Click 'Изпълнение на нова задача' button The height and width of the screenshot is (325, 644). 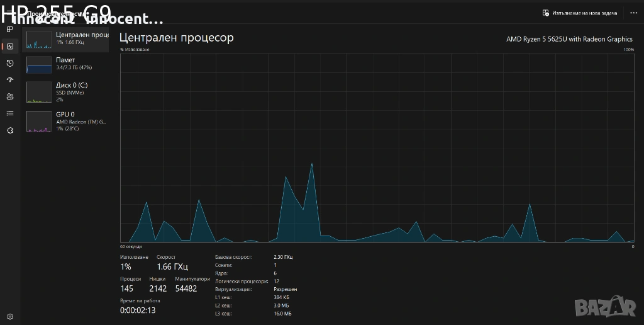[580, 13]
